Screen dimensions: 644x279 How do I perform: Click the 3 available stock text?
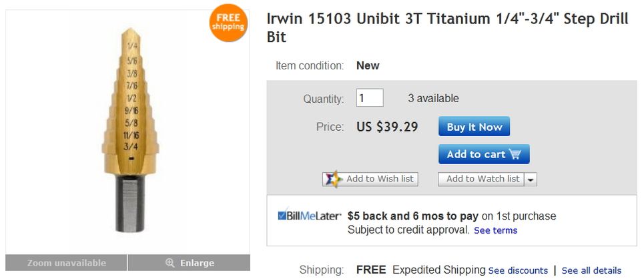pos(433,98)
